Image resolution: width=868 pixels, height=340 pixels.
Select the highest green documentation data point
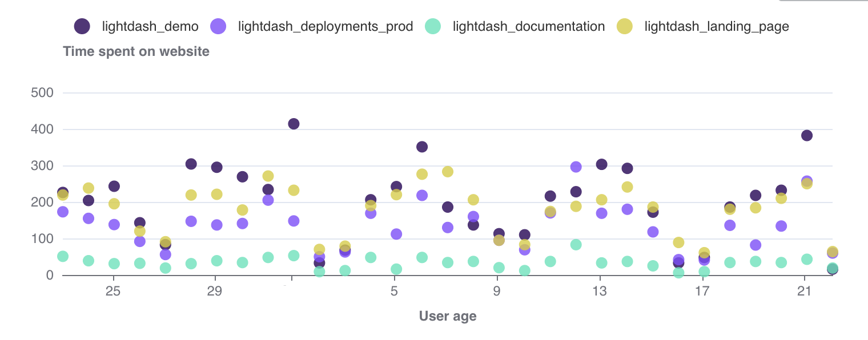[x=576, y=245]
